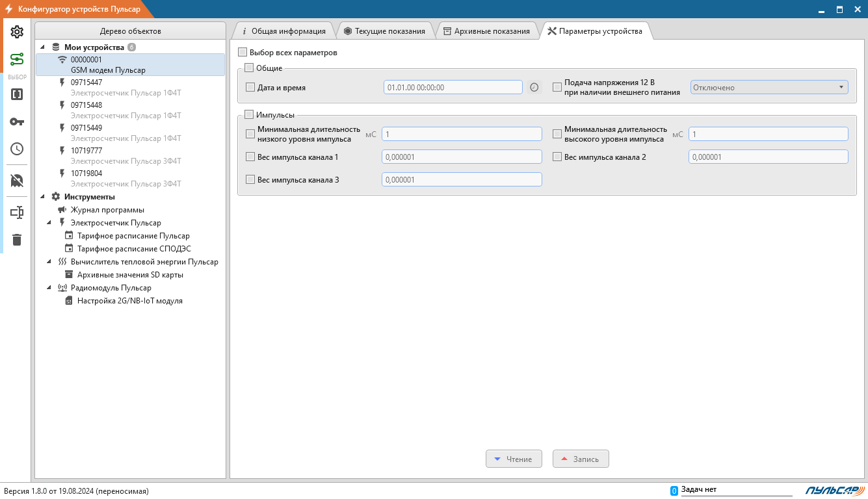This screenshot has height=499, width=868.
Task: Open the clock icon in sidebar
Action: tap(17, 149)
